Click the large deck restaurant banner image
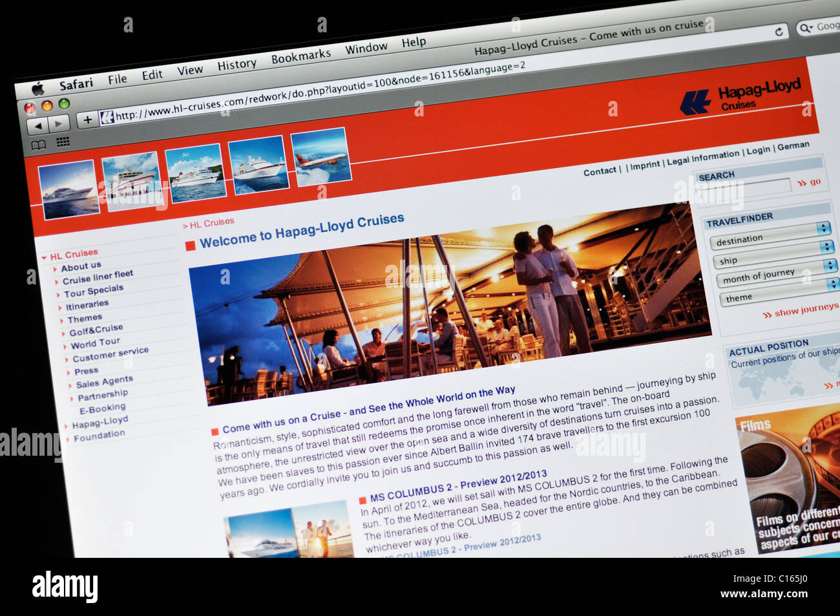The width and height of the screenshot is (840, 616). 449,303
